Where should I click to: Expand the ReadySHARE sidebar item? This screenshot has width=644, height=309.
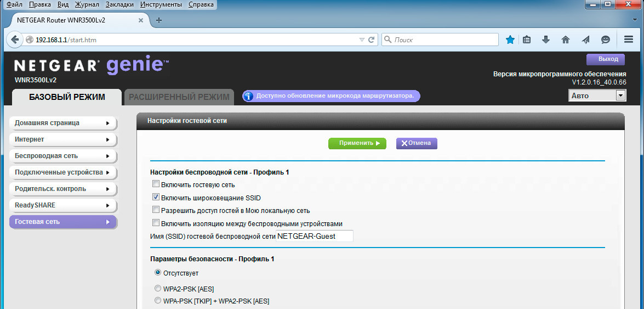pyautogui.click(x=62, y=205)
